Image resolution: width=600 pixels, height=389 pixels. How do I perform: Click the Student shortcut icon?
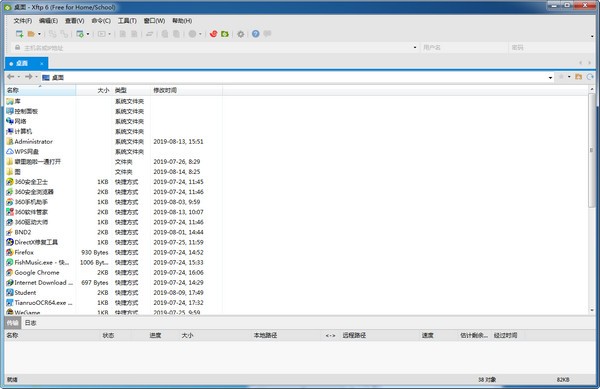point(10,293)
